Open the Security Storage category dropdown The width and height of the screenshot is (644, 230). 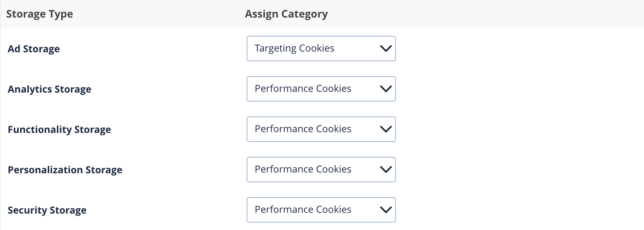point(321,209)
